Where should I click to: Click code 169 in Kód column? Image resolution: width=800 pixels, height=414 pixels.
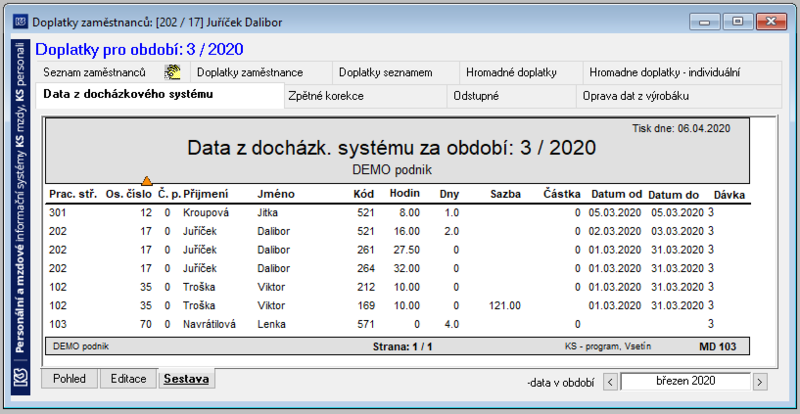pos(366,306)
